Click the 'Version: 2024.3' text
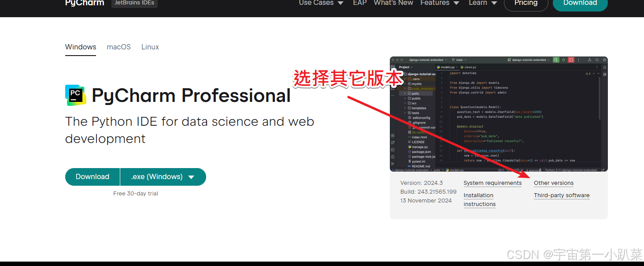The height and width of the screenshot is (266, 644). [422, 183]
